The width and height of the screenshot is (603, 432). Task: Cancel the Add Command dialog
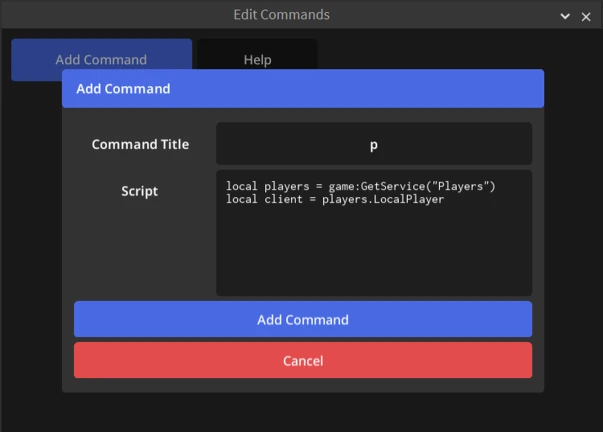coord(303,360)
